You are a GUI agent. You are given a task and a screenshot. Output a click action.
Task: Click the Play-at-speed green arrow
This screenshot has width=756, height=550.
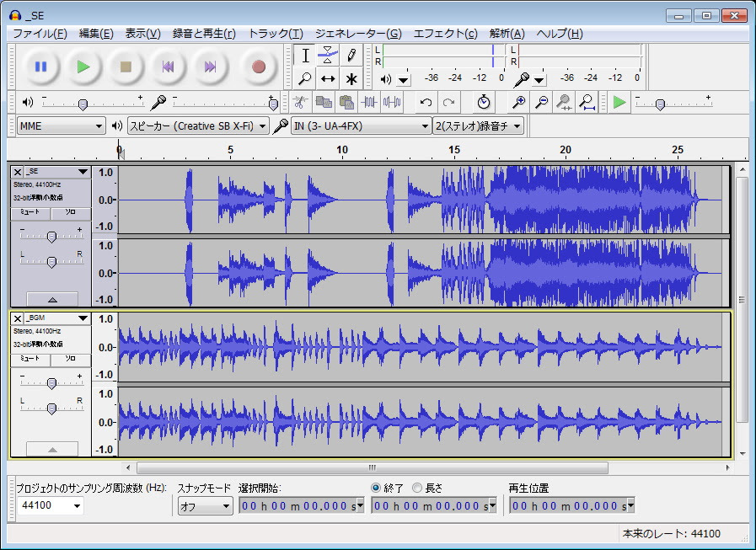(x=619, y=102)
